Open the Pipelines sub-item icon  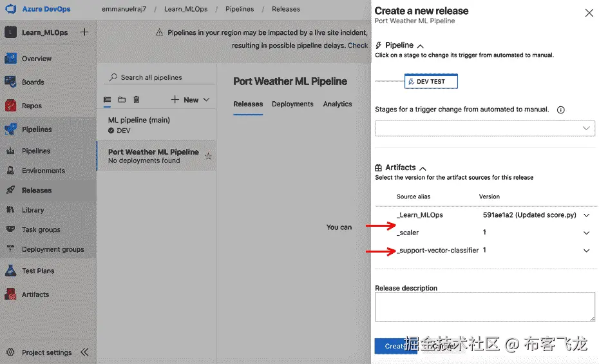(x=11, y=151)
